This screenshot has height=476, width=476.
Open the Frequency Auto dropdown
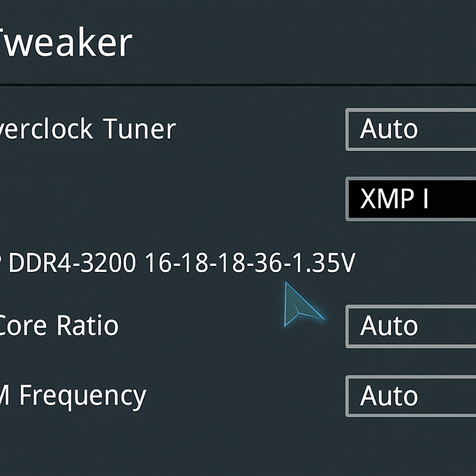(412, 396)
